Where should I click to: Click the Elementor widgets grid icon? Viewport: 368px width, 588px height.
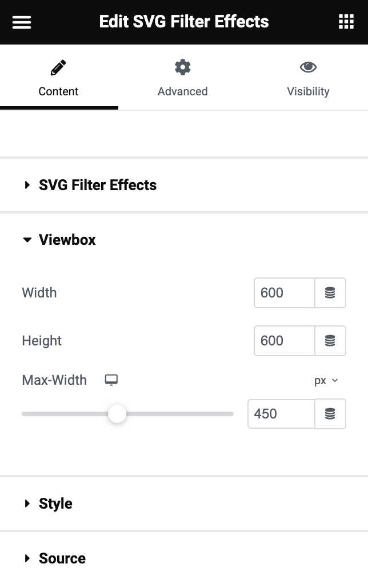(346, 22)
